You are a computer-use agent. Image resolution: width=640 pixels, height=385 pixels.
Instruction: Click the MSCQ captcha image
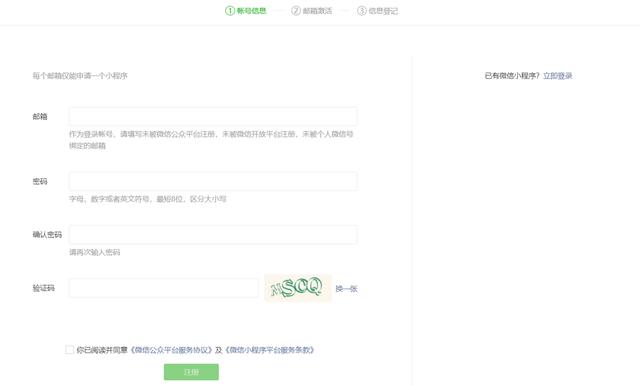click(298, 288)
